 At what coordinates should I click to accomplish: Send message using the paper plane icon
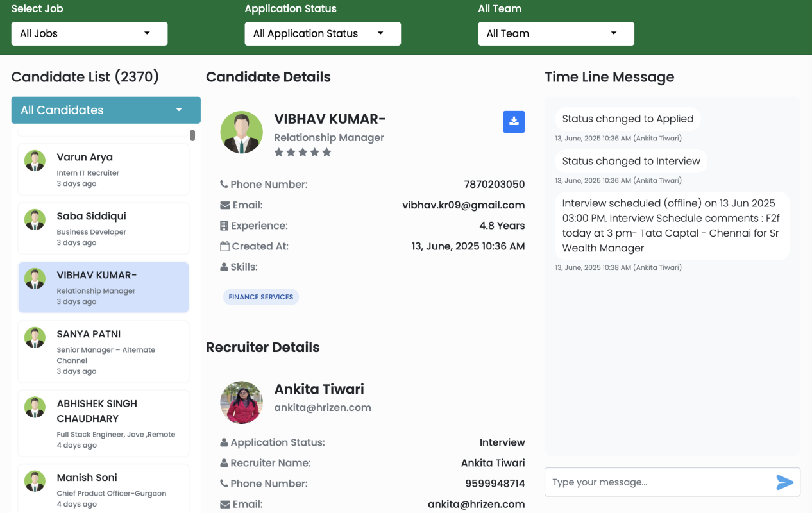(784, 482)
